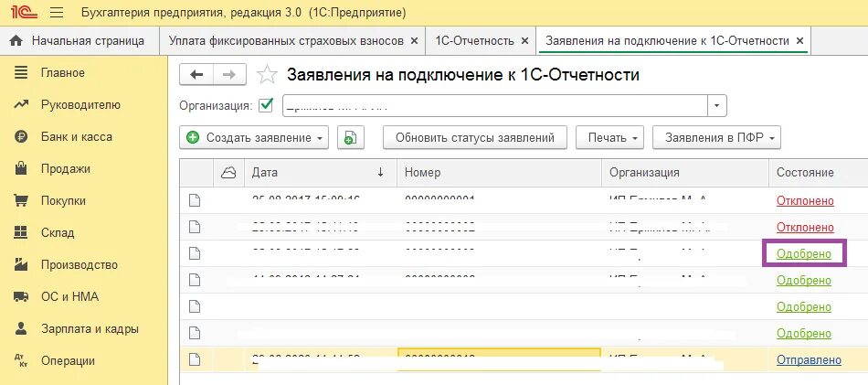Click the cloud column header icon
The width and height of the screenshot is (868, 385).
pos(228,172)
